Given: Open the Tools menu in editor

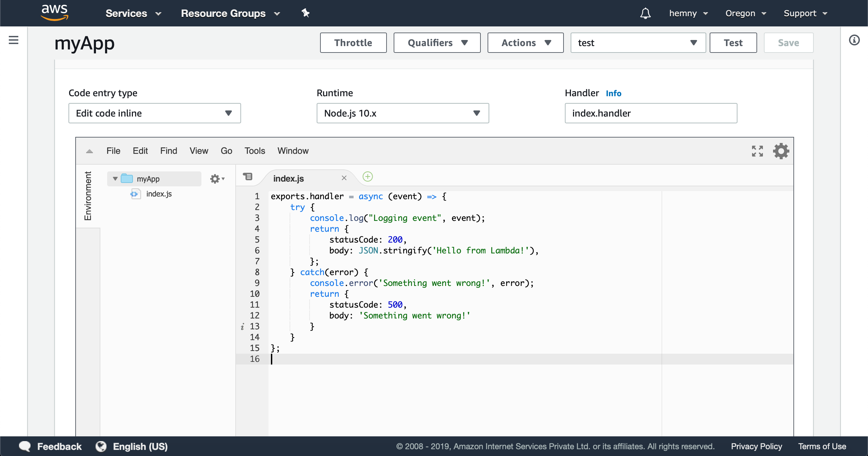Looking at the screenshot, I should coord(255,151).
